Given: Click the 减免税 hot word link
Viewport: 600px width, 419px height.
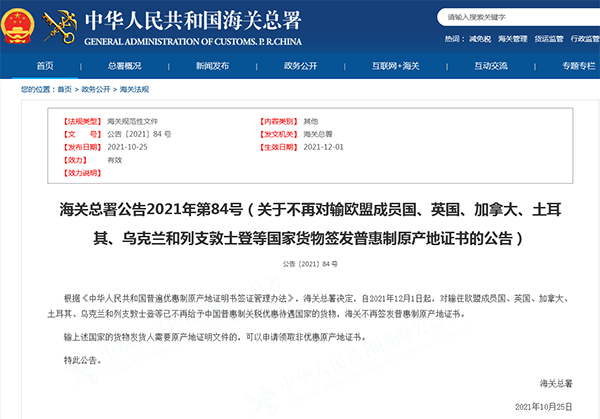Looking at the screenshot, I should (x=481, y=39).
